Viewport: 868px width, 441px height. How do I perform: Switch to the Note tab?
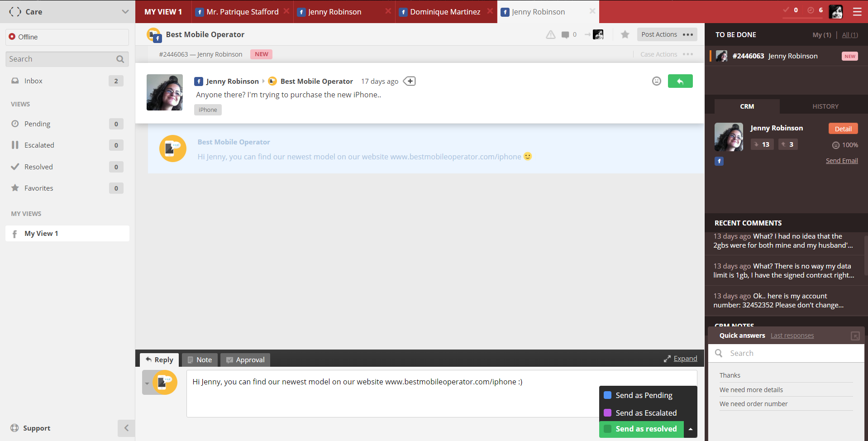click(200, 360)
